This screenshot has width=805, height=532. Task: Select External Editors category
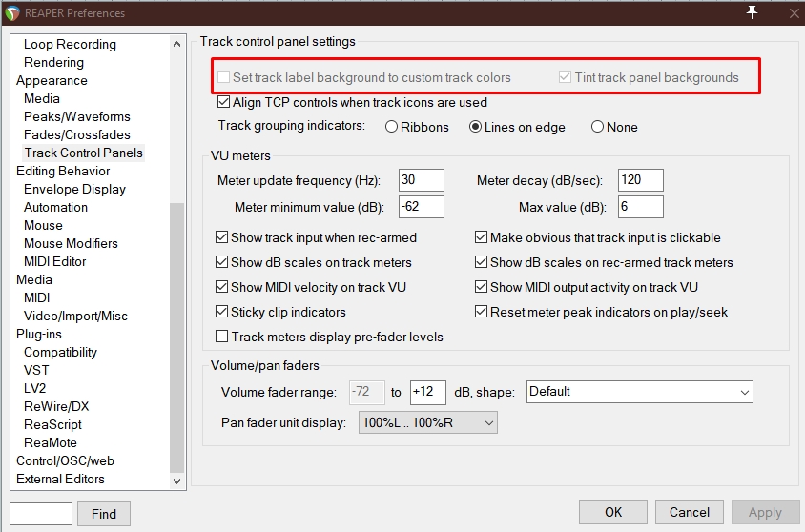click(61, 479)
